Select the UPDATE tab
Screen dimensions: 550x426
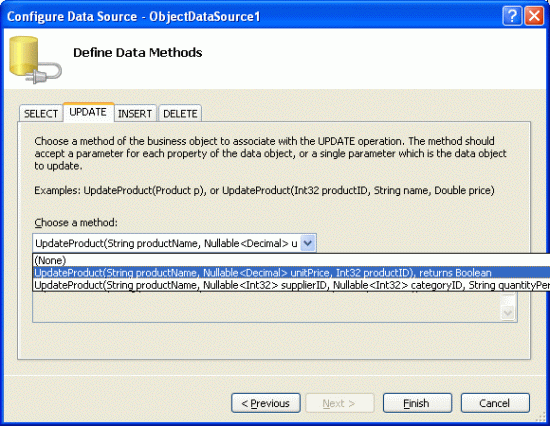(88, 112)
